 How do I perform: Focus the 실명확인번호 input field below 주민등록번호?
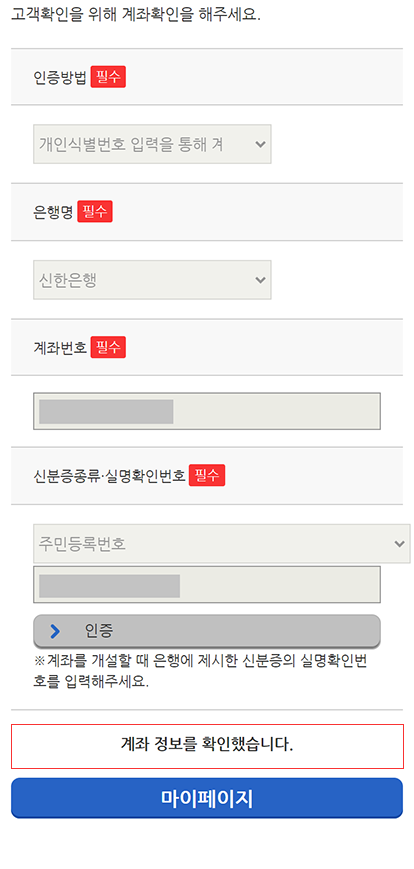coord(207,584)
